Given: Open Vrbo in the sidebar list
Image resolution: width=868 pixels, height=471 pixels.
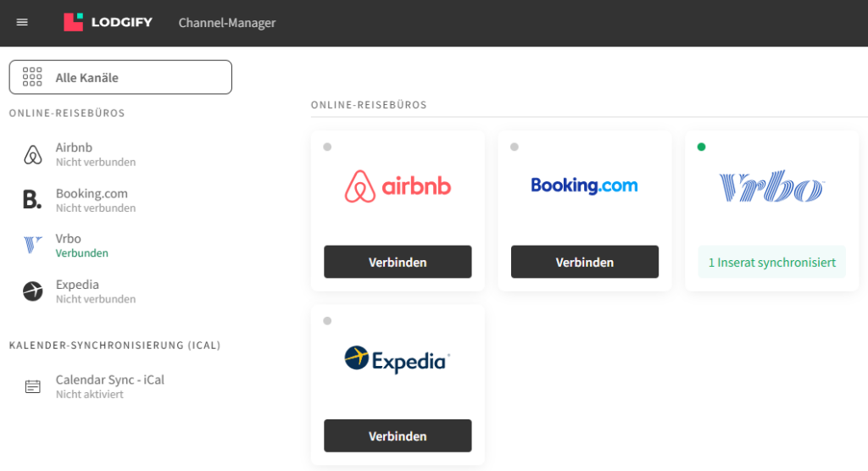Looking at the screenshot, I should [81, 246].
